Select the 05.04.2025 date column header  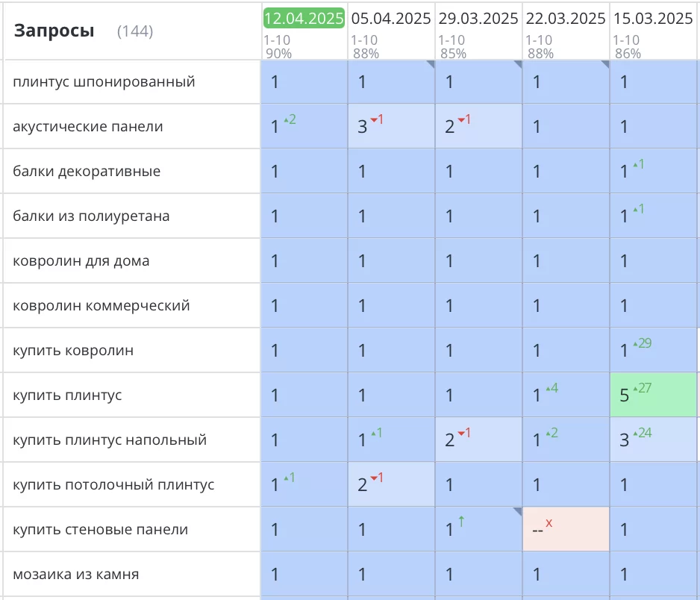point(392,19)
